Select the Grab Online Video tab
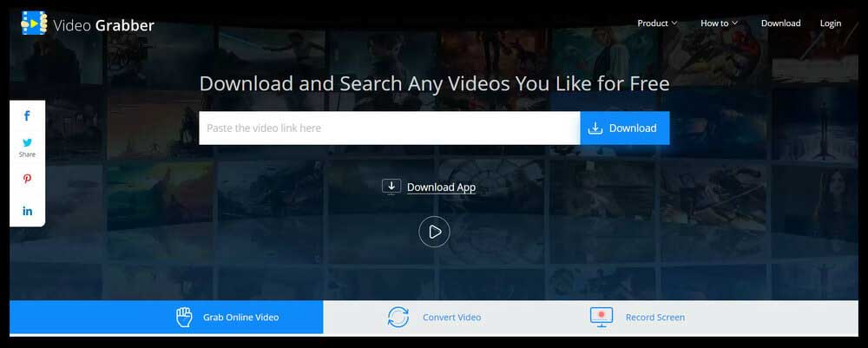The height and width of the screenshot is (348, 868). click(166, 317)
